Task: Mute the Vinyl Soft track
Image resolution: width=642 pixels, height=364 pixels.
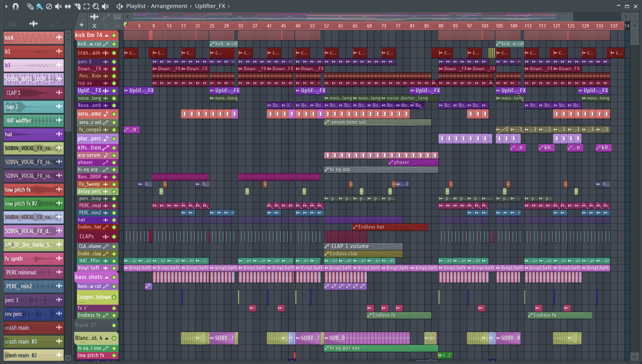Action: coord(114,268)
